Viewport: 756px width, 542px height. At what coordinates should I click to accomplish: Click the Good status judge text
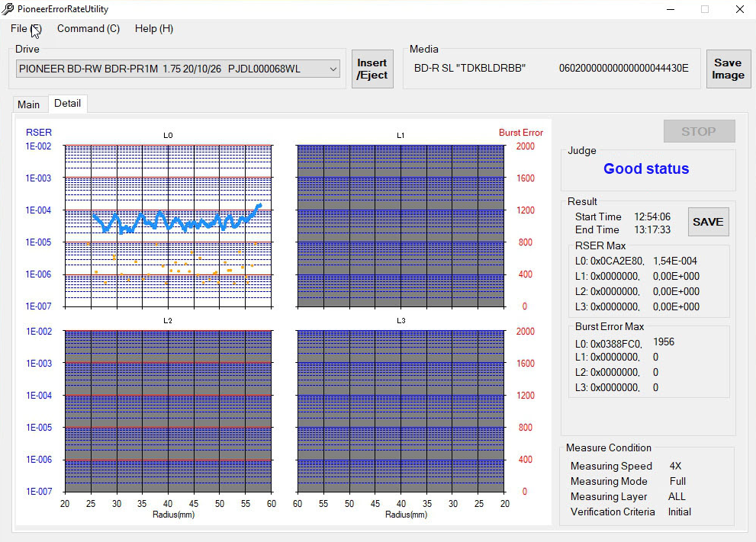[x=646, y=168]
